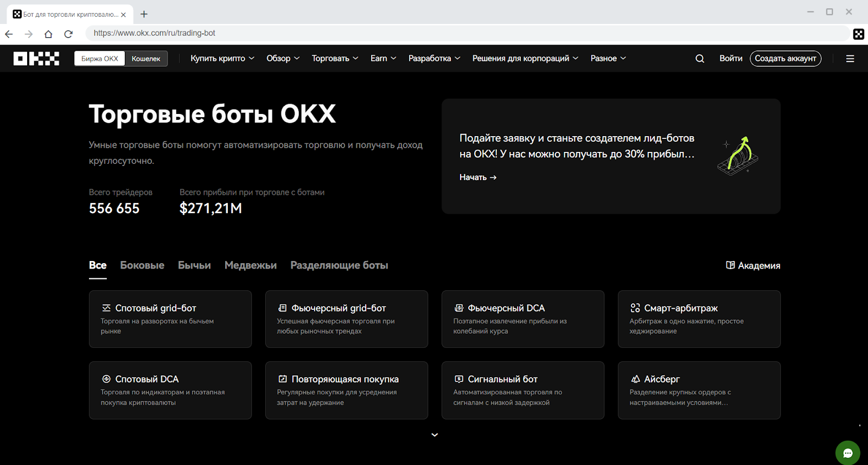The width and height of the screenshot is (868, 465).
Task: Open the Спотовый grid-бот card title
Action: (x=156, y=308)
